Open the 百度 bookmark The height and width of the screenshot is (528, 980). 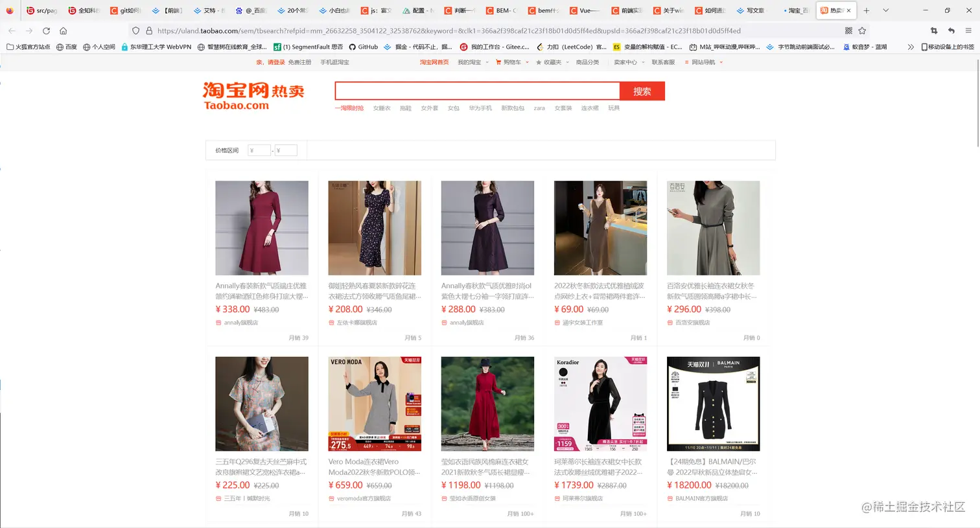(67, 47)
